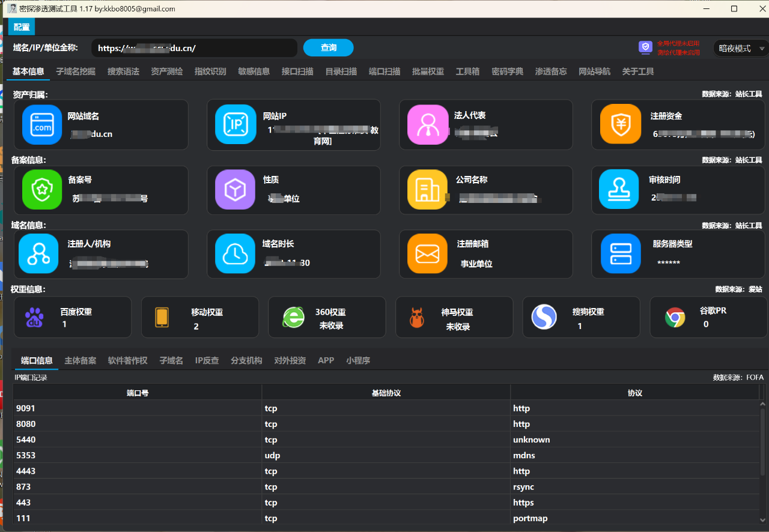Screen dimensions: 769x532
Task: Click the green ICP filing number icon
Action: tap(42, 190)
